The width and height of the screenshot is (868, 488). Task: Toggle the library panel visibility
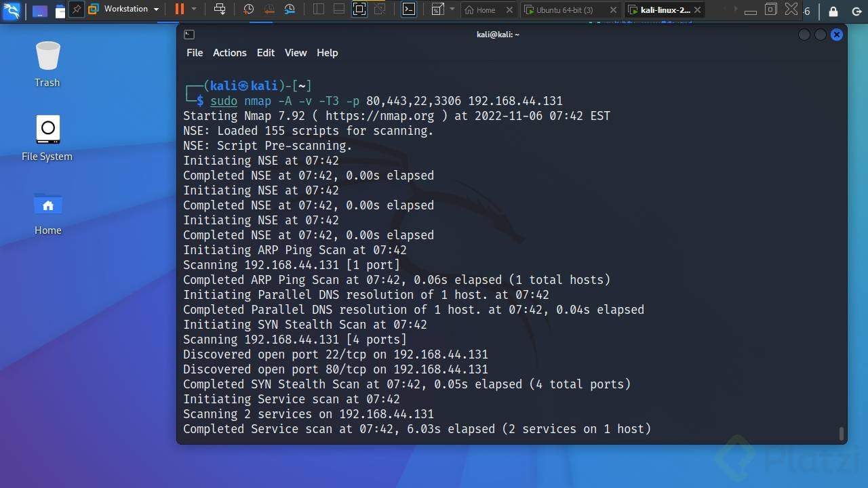[x=319, y=9]
